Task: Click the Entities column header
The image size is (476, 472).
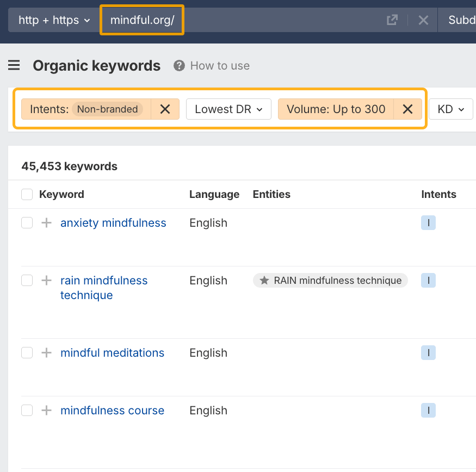Action: pyautogui.click(x=271, y=194)
